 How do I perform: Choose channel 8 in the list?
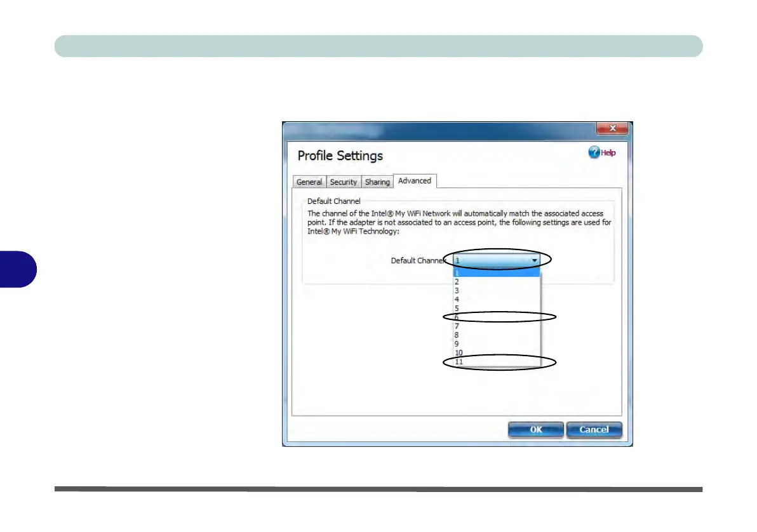click(x=496, y=335)
